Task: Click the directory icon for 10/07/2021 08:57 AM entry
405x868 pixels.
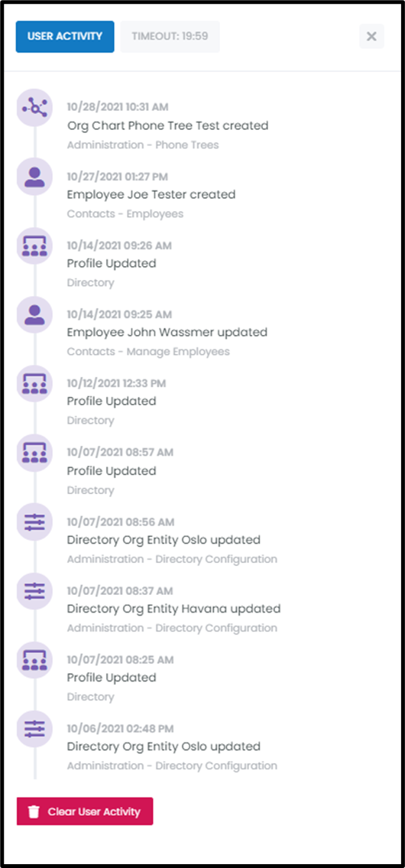Action: coord(35,452)
